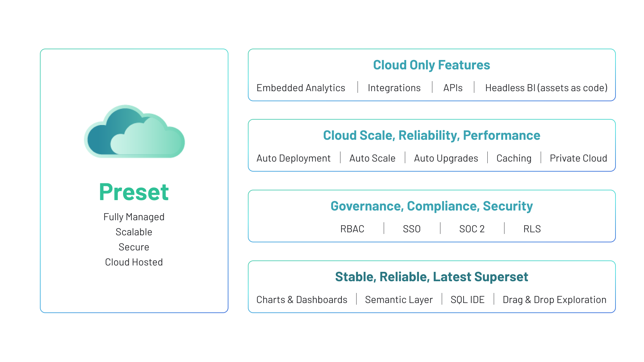Click the APIs feature

[453, 88]
